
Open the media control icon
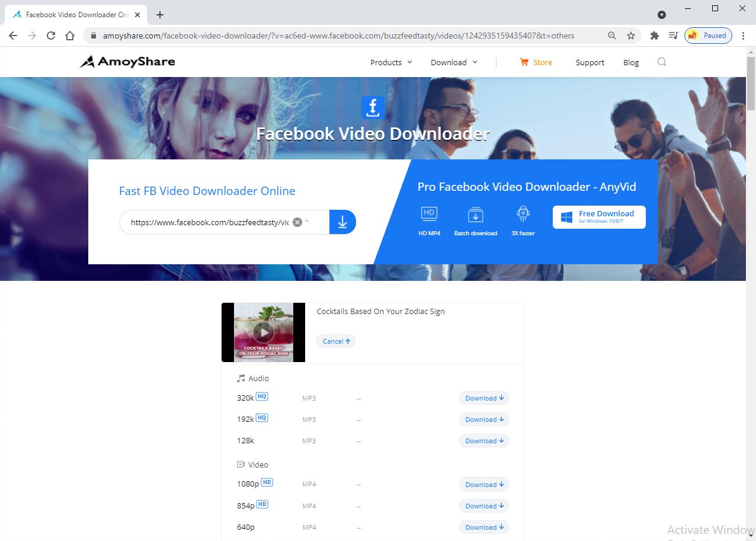click(673, 36)
